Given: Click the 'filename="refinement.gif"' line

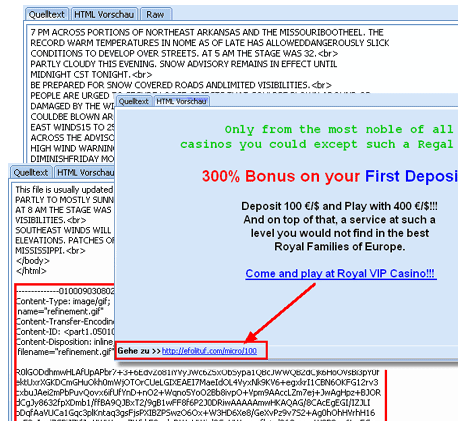Looking at the screenshot, I should click(65, 352).
